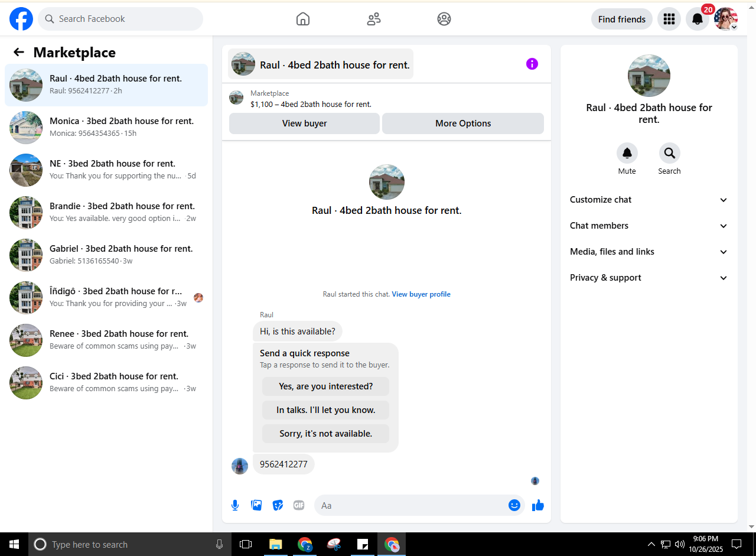Open Chrome in the Windows taskbar
This screenshot has height=556, width=756.
pos(305,544)
